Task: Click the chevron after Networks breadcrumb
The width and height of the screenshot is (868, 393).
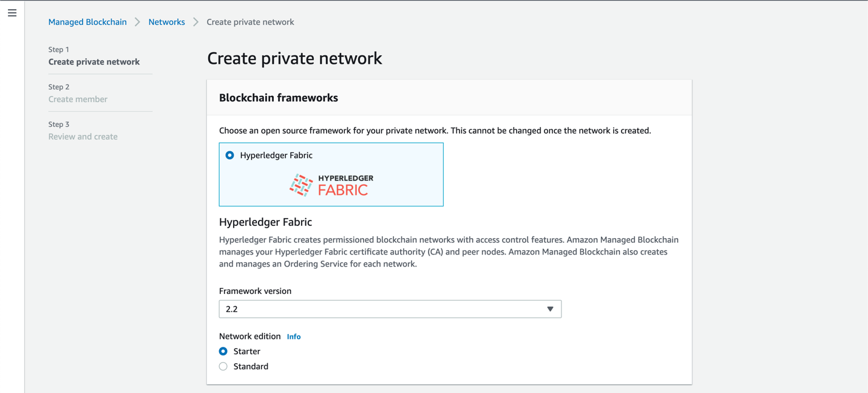Action: 195,22
